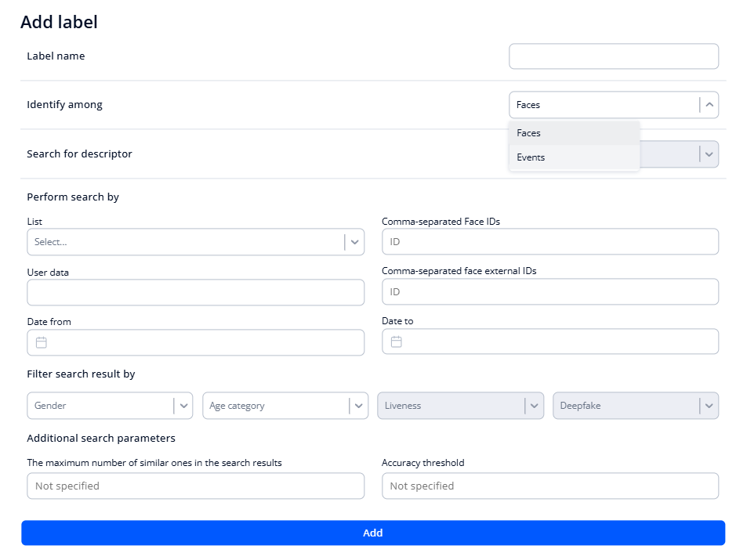Click the chevron on the List dropdown
747x560 pixels.
[354, 241]
